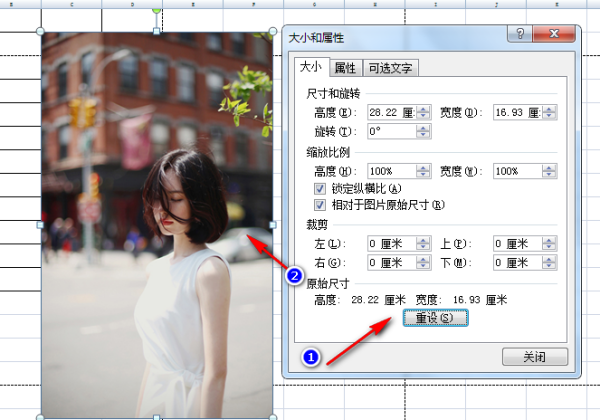
Task: Switch to the 属性 tab
Action: (345, 68)
